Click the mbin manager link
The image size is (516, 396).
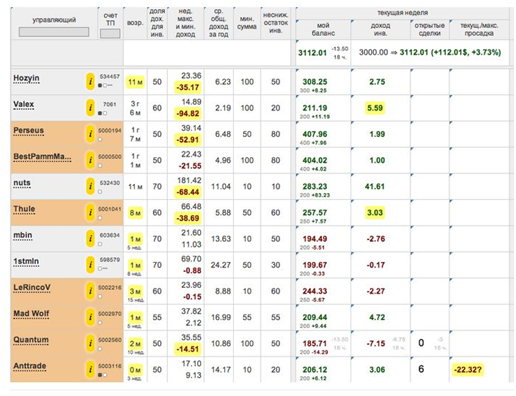pos(23,236)
